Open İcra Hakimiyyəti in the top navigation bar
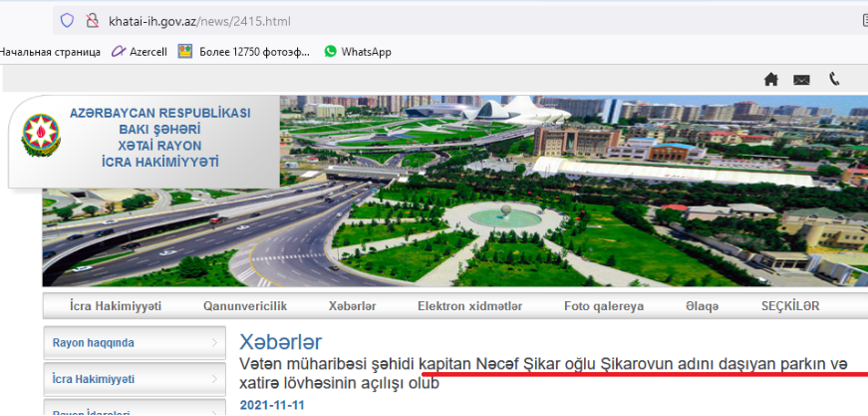This screenshot has height=416, width=868. point(116,306)
